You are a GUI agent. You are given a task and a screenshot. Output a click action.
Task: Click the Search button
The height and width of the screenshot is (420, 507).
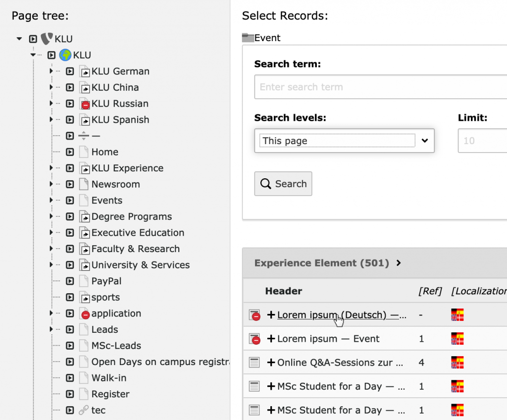coord(283,184)
